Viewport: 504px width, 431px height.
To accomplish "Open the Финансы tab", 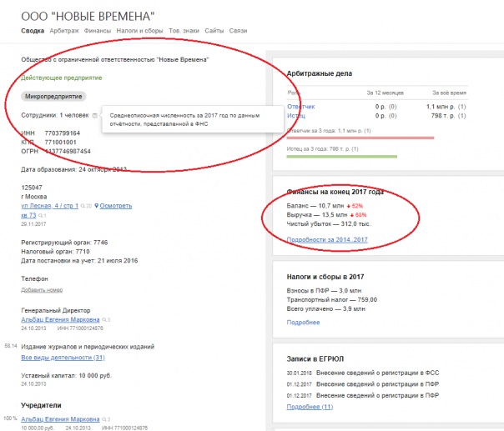I will point(98,31).
